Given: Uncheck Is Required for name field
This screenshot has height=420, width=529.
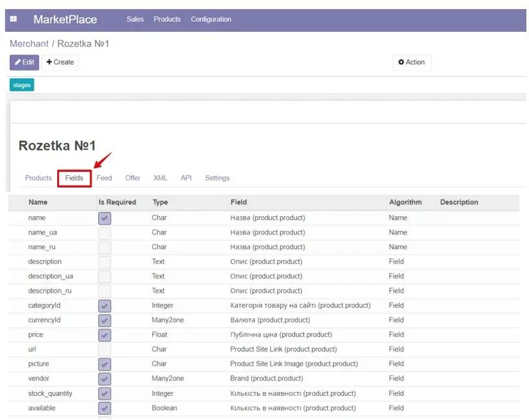Looking at the screenshot, I should [104, 218].
